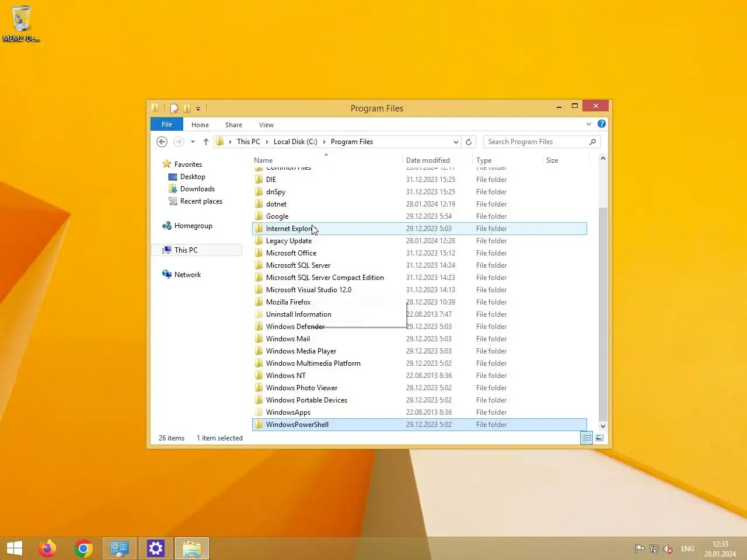Switch to the Share ribbon tab
This screenshot has width=747, height=560.
point(233,125)
